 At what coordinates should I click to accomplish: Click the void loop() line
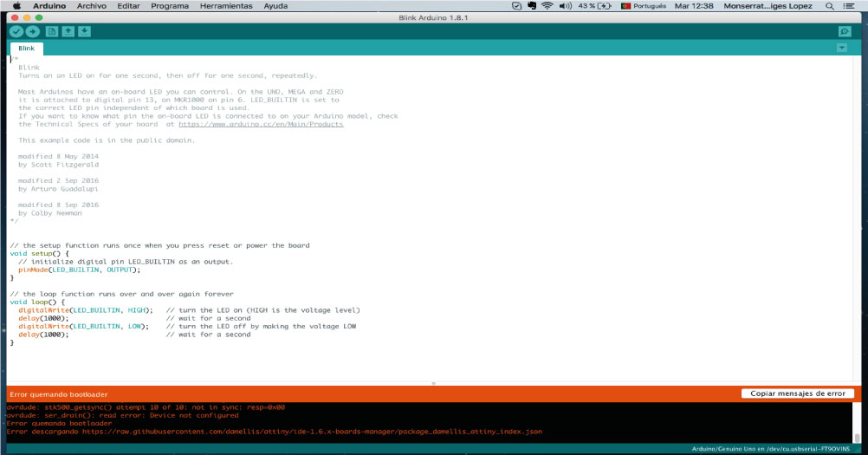[x=37, y=302]
